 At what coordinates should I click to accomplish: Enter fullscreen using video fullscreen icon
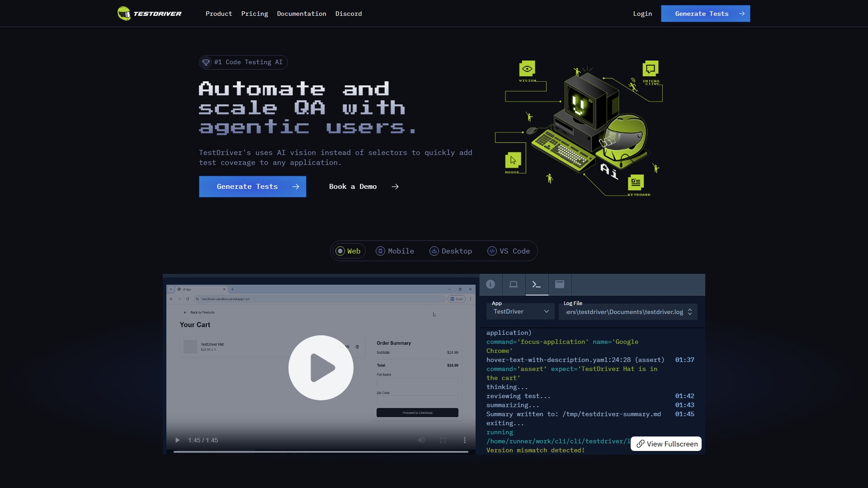(x=443, y=440)
